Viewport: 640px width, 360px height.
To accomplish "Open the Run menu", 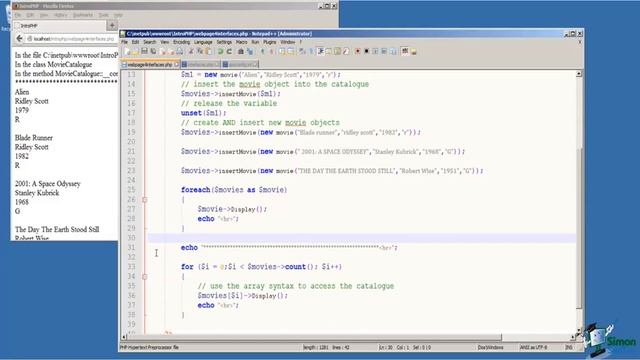I will [255, 42].
